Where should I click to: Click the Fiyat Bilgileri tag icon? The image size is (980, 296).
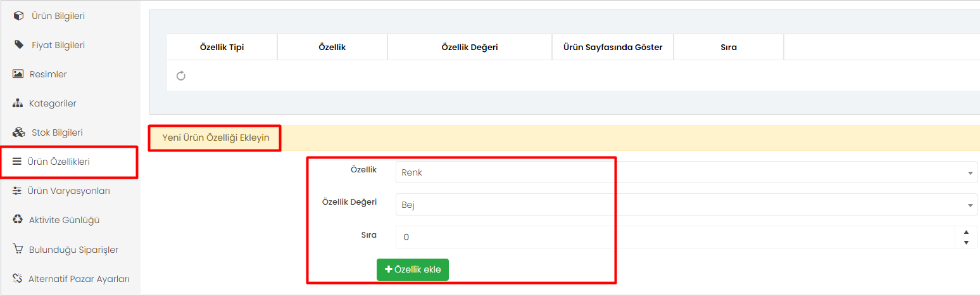coord(19,45)
